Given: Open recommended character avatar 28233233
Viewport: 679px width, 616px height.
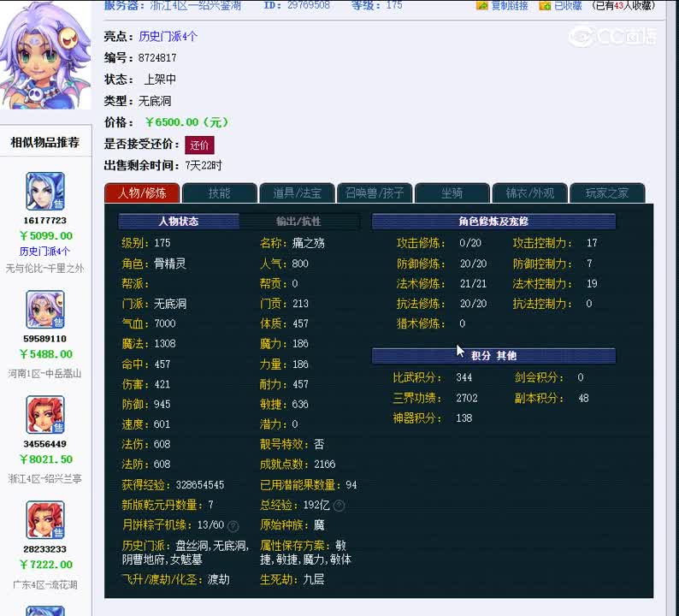Looking at the screenshot, I should (45, 520).
